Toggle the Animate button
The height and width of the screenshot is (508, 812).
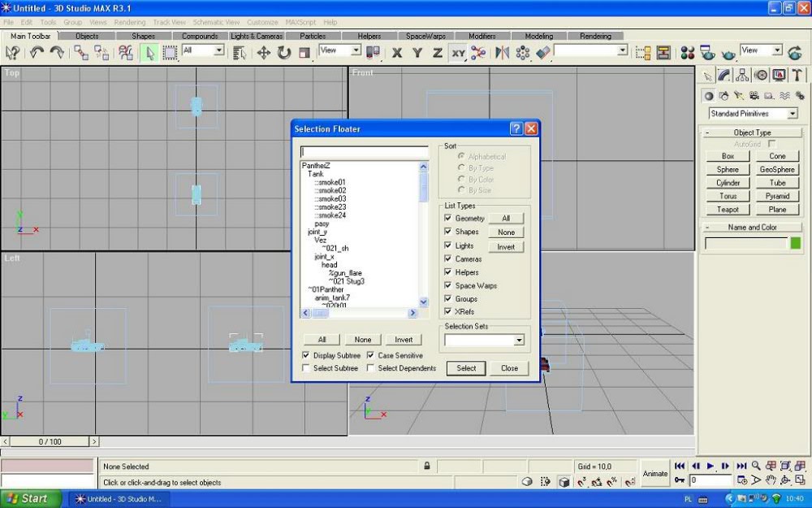click(655, 473)
